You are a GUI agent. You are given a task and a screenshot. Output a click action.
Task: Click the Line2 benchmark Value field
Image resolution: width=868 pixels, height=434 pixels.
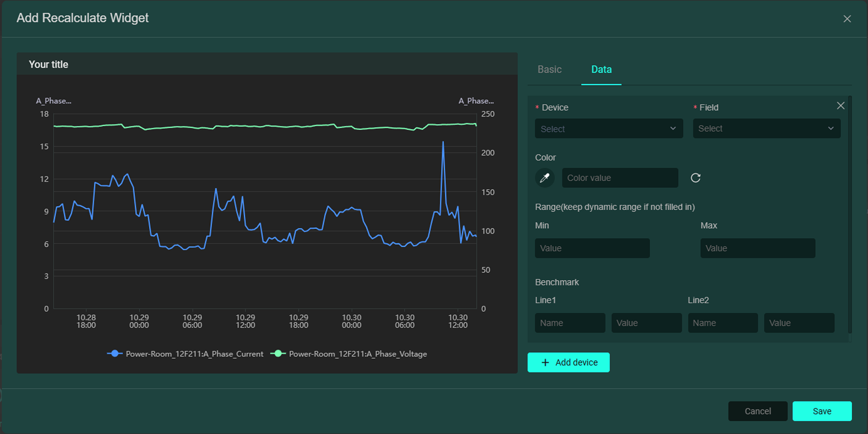[799, 323]
